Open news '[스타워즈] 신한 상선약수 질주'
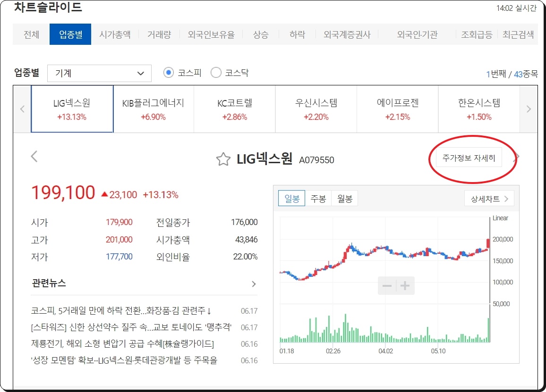 click(131, 327)
